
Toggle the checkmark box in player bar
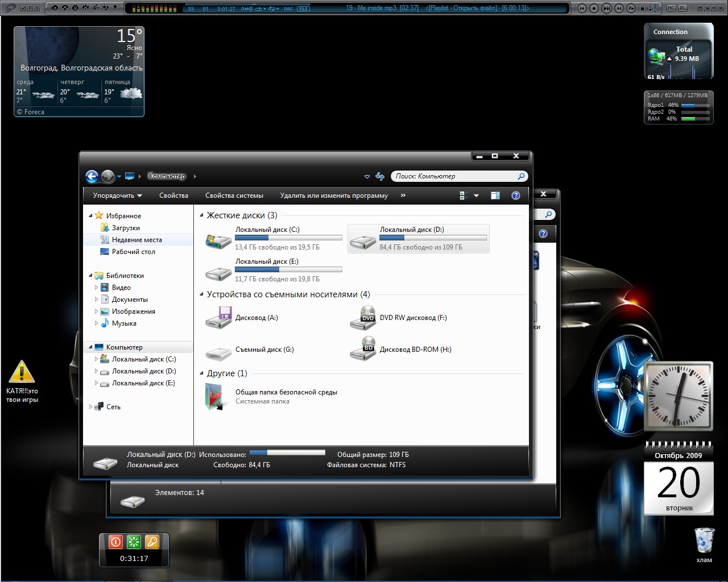pyautogui.click(x=23, y=9)
